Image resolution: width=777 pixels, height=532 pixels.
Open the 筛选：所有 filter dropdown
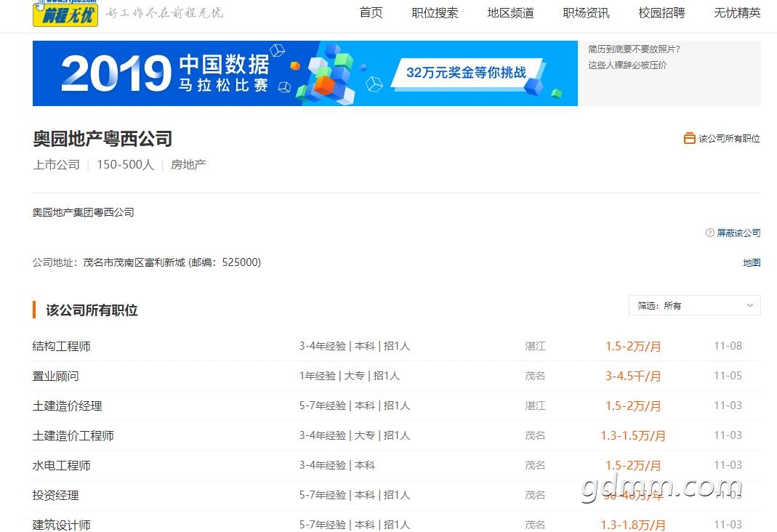[694, 306]
